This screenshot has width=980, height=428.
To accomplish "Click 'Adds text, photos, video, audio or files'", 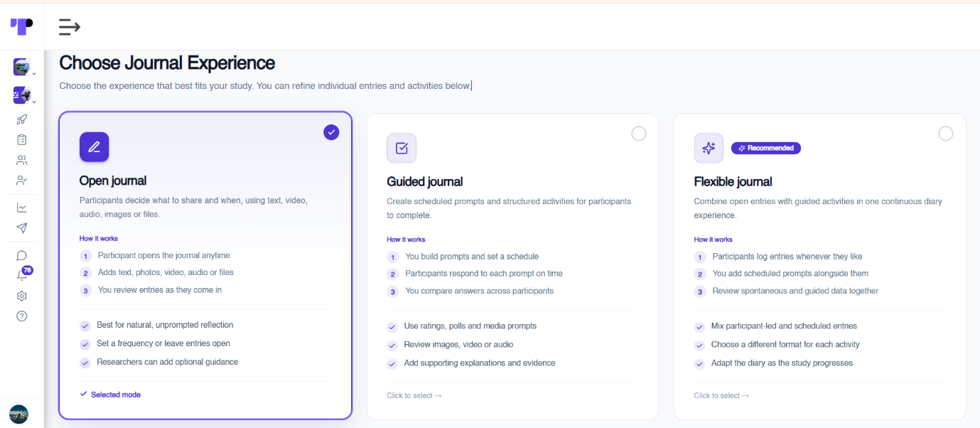I will coord(166,272).
